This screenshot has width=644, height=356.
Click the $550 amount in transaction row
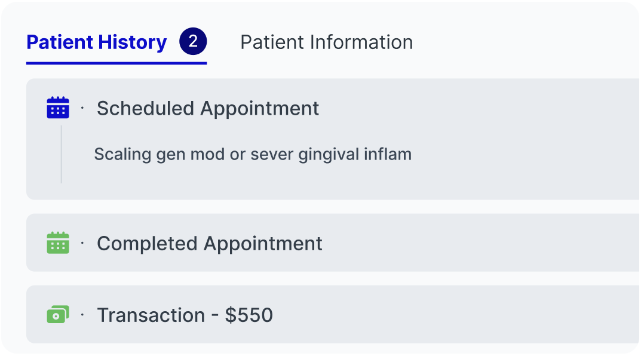pyautogui.click(x=249, y=315)
